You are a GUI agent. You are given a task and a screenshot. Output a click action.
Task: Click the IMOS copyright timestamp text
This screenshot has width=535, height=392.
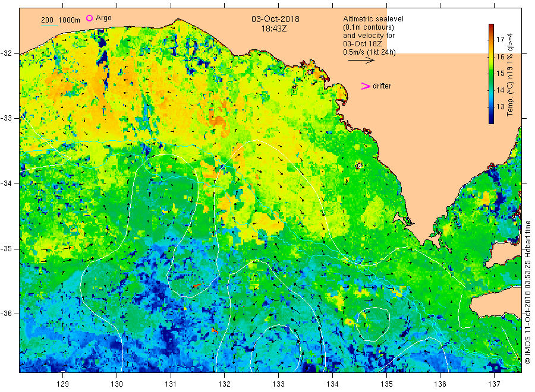[x=527, y=292]
